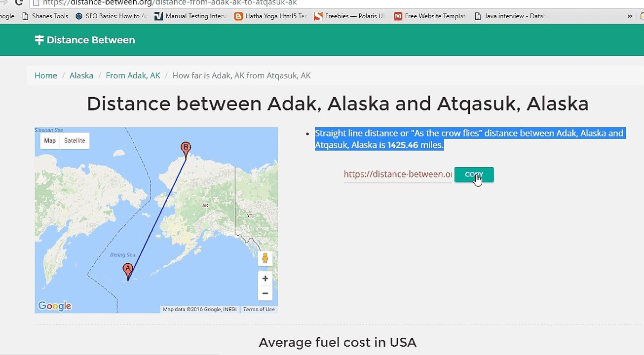Open the Manual Testing Interview bookmark
Viewport: 644px width, 355px height.
tap(191, 16)
